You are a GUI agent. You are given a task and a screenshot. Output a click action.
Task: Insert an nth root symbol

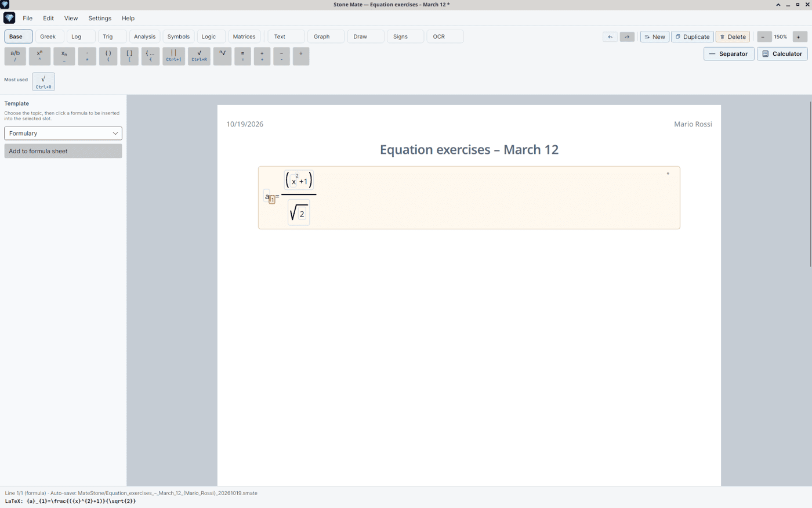[222, 56]
